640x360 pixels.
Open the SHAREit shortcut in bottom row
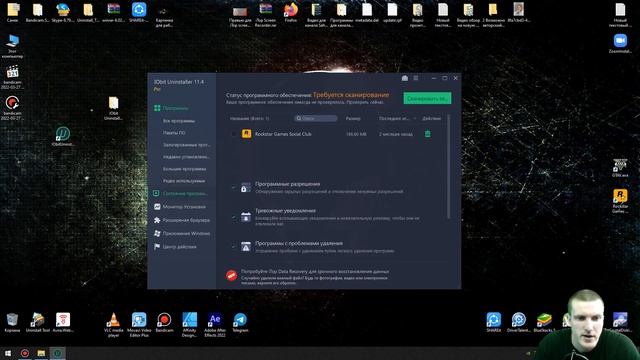[493, 322]
